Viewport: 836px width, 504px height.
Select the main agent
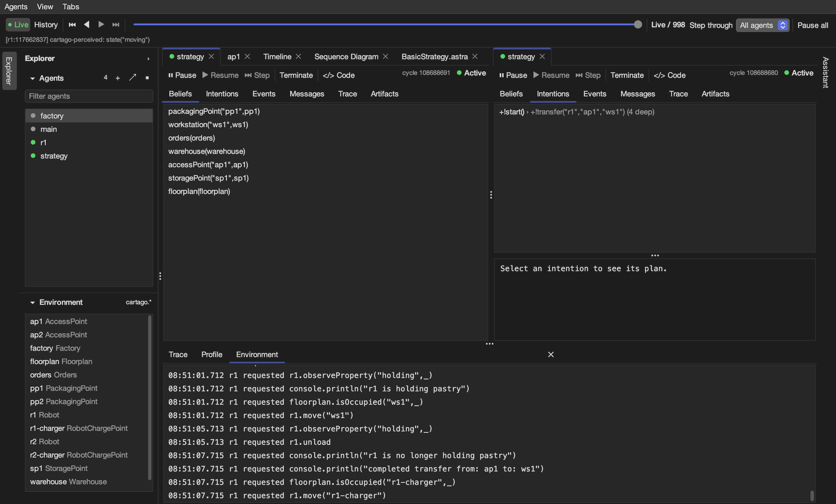(x=89, y=129)
